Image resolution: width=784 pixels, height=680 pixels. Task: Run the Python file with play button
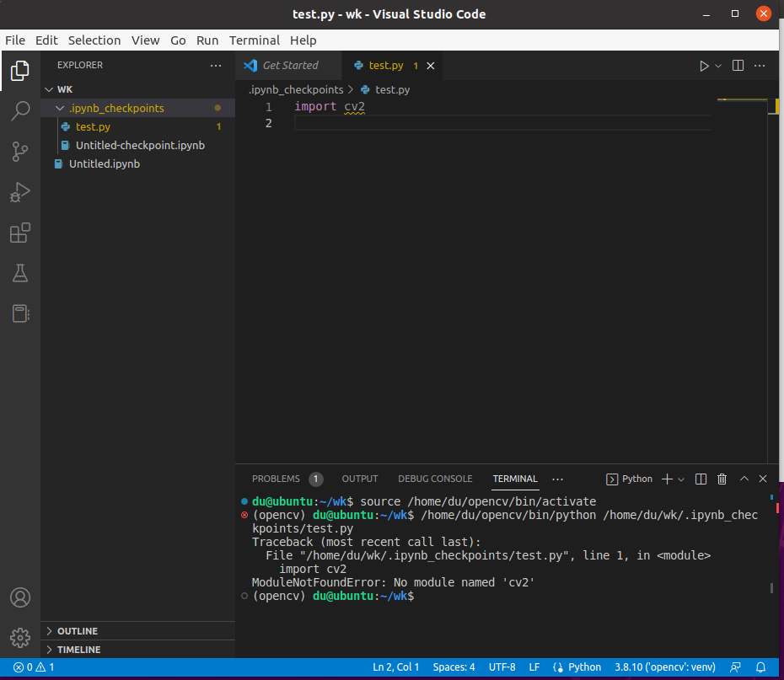coord(704,66)
